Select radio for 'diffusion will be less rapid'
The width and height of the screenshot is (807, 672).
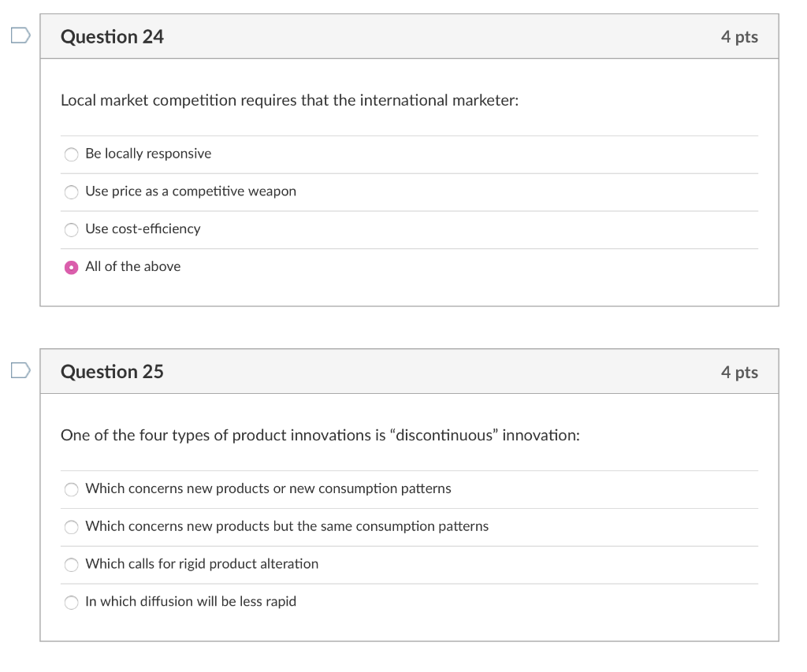click(x=72, y=603)
